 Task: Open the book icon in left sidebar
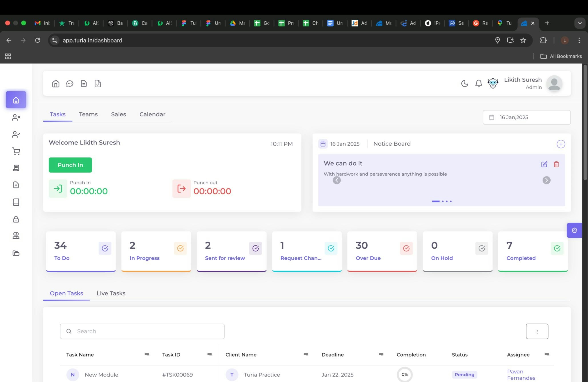pos(16,202)
